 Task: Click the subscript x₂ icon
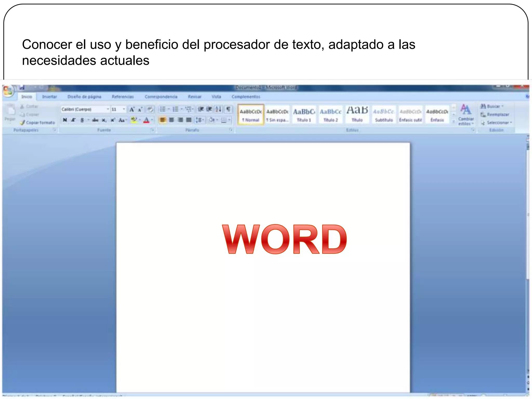104,120
